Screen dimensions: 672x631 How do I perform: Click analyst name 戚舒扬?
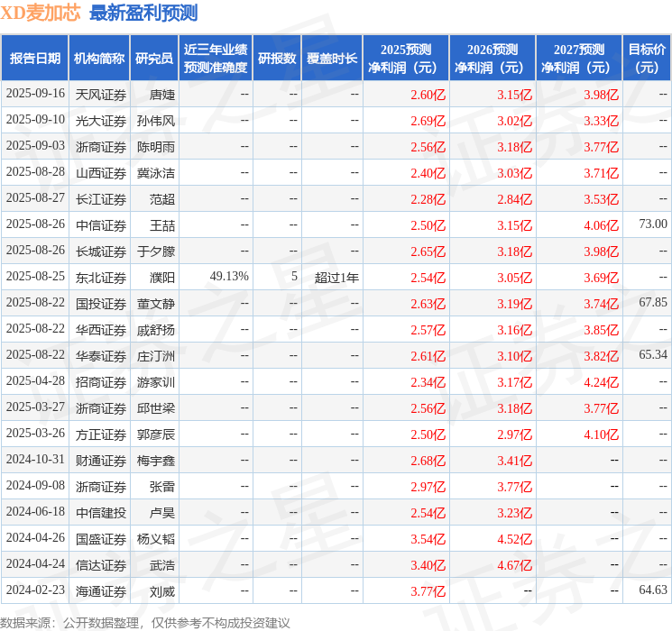156,330
